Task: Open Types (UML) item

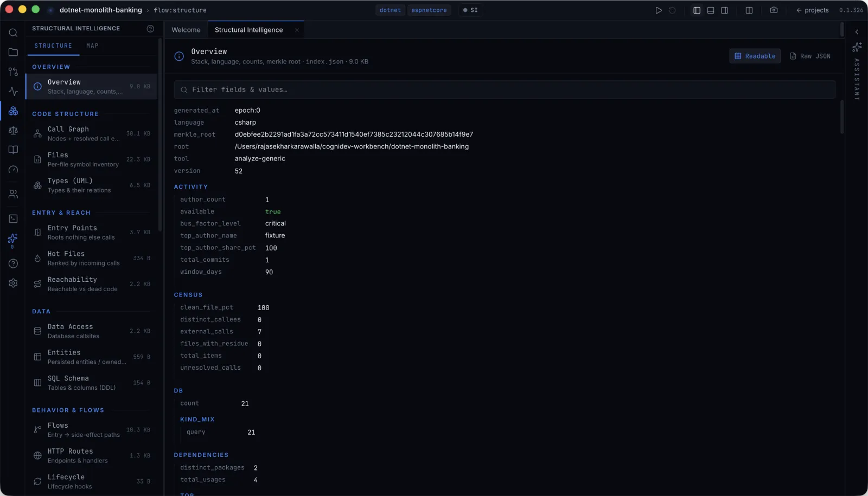Action: [x=91, y=185]
